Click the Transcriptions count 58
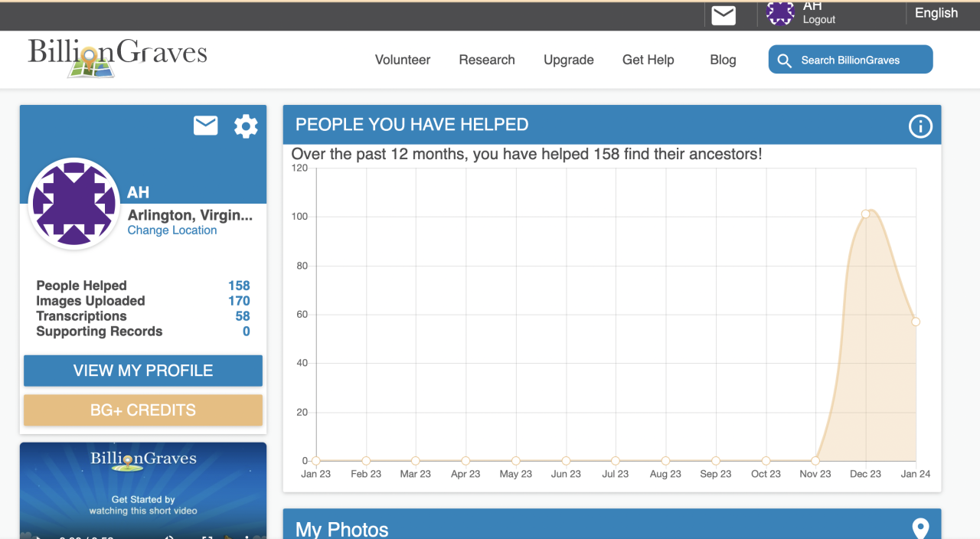This screenshot has height=539, width=980. pos(243,316)
